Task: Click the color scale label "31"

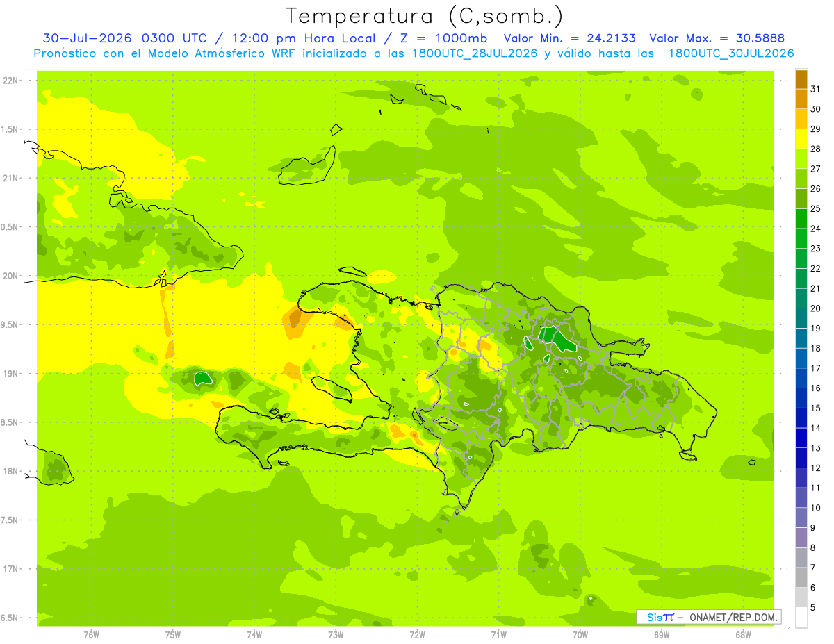Action: pos(815,89)
